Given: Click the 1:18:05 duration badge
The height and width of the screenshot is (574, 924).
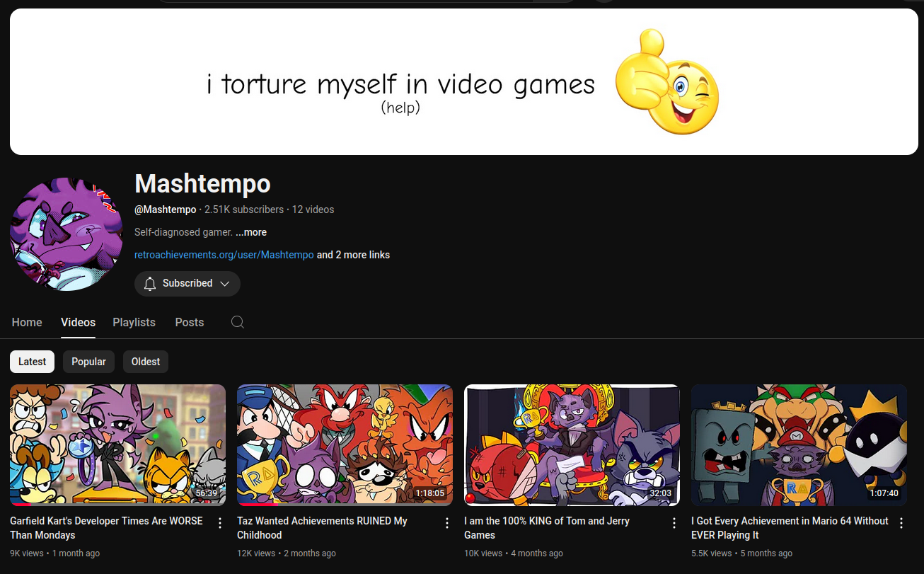Looking at the screenshot, I should 429,493.
